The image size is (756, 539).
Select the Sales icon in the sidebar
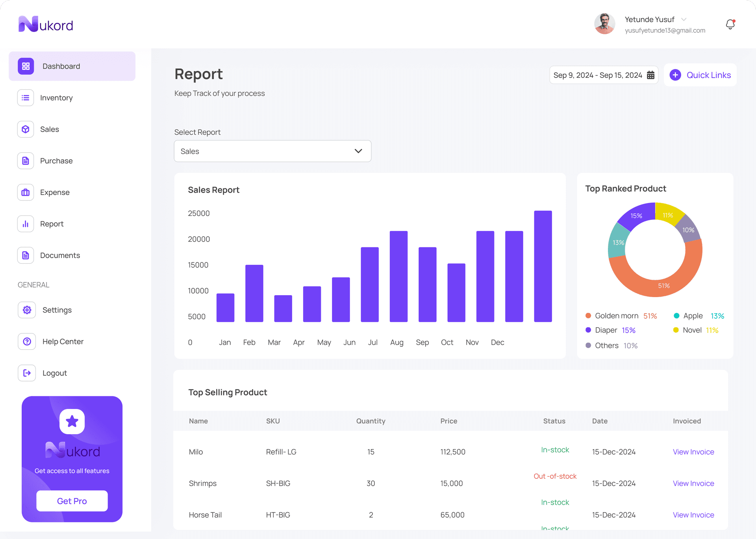(x=25, y=129)
